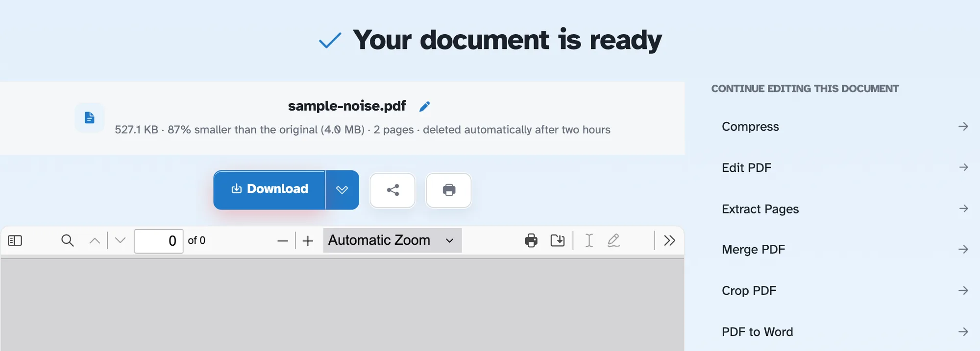This screenshot has height=351, width=980.
Task: Print from the PDF viewer toolbar
Action: coord(531,240)
